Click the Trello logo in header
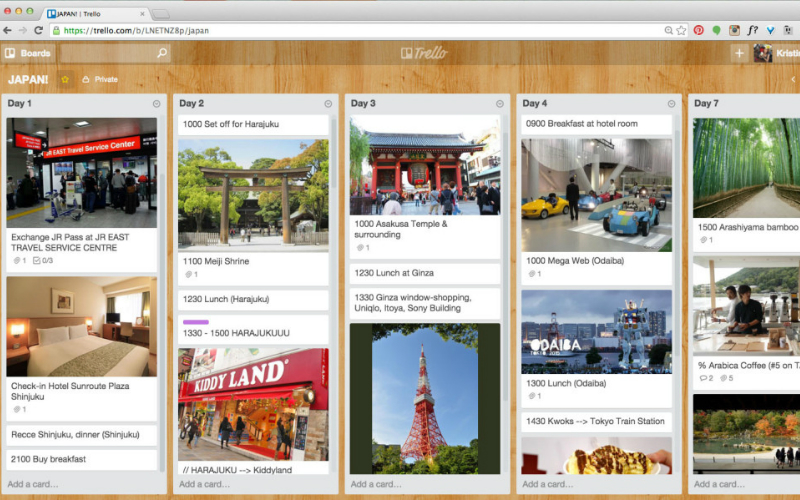Image resolution: width=800 pixels, height=500 pixels. [x=424, y=53]
